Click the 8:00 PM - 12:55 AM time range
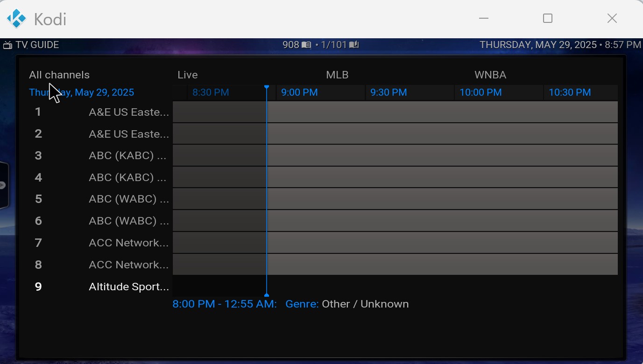 [x=225, y=304]
